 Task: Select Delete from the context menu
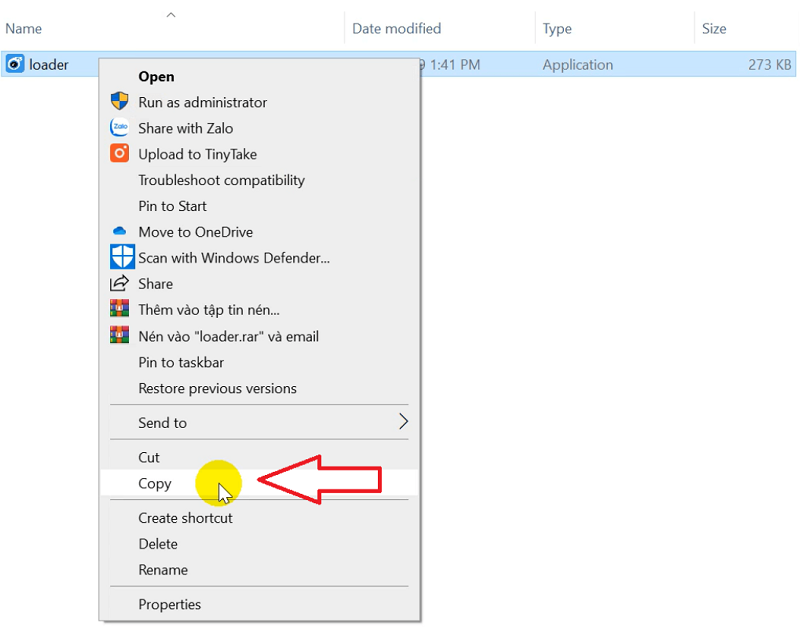(x=158, y=544)
